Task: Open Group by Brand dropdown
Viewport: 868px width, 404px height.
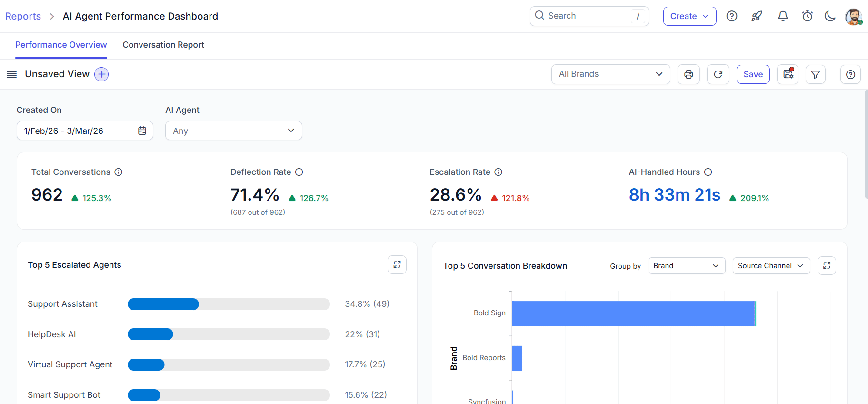Action: [687, 266]
